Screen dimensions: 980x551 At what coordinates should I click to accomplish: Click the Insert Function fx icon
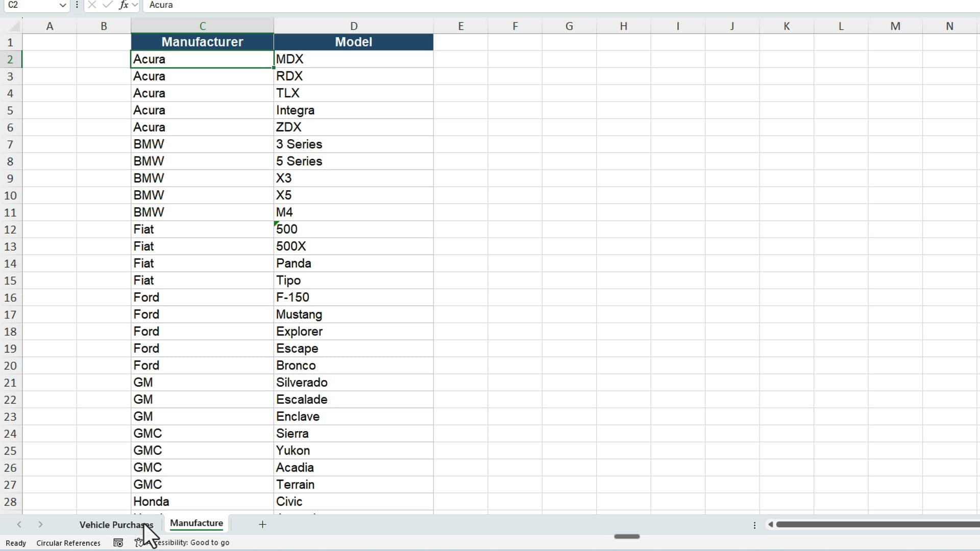coord(123,5)
